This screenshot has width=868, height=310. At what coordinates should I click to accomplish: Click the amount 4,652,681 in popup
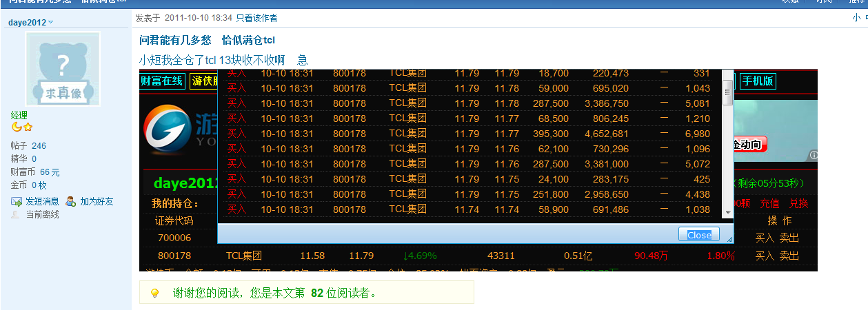click(606, 134)
